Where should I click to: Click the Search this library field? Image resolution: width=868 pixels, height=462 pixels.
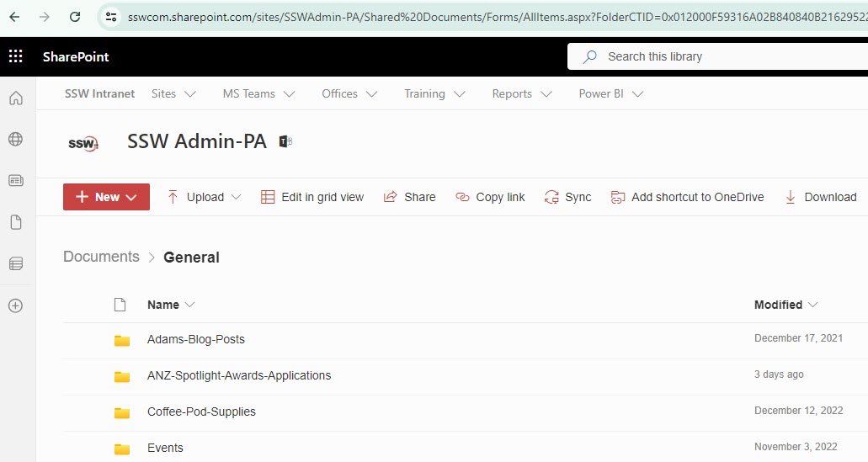tap(716, 56)
